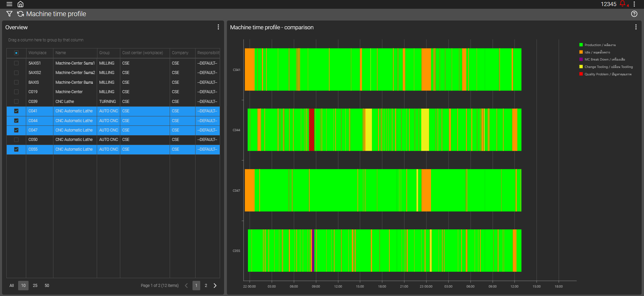Show All items per page
Image resolution: width=644 pixels, height=296 pixels.
(12, 286)
